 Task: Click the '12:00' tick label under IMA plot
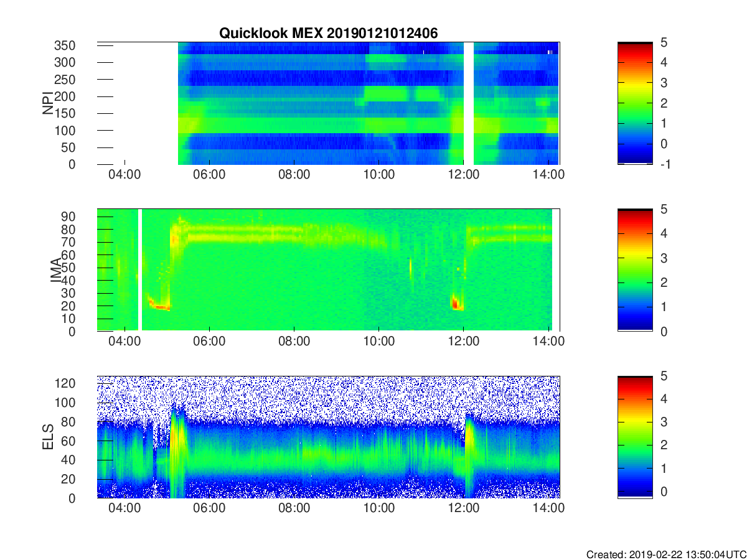coord(464,343)
